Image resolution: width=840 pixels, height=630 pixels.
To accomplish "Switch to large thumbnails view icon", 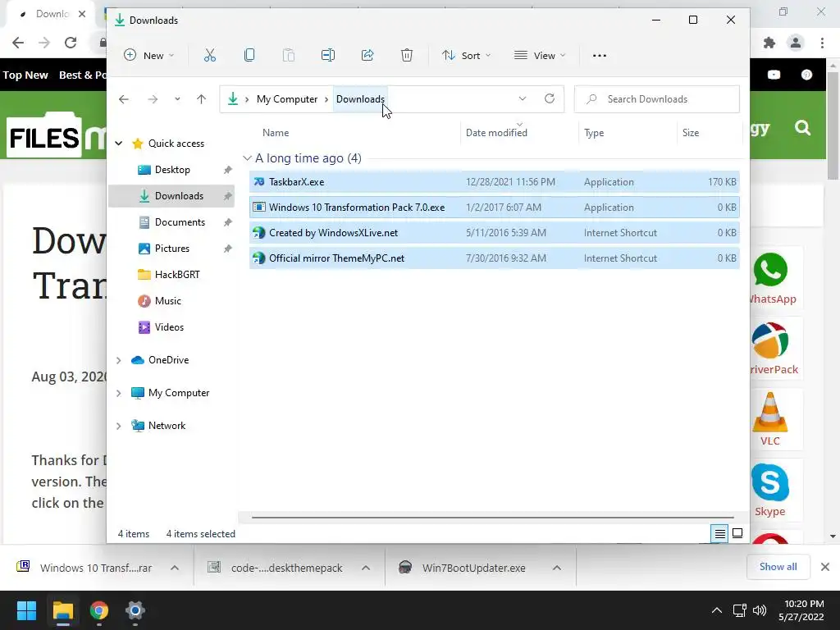I will tap(737, 533).
